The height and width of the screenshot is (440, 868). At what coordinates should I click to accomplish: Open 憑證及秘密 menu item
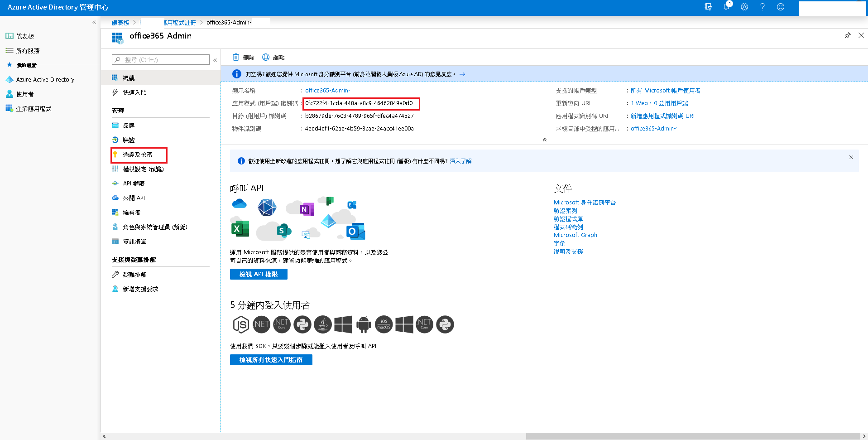(x=138, y=155)
